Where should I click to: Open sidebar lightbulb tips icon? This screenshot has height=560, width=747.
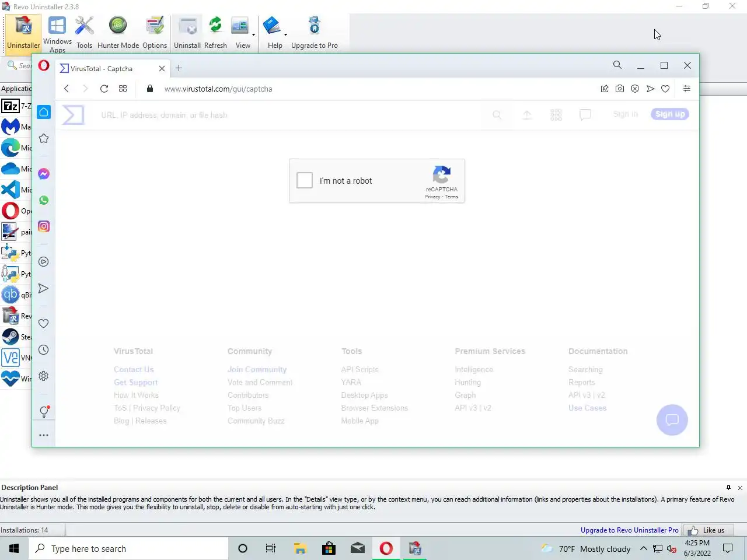click(44, 411)
